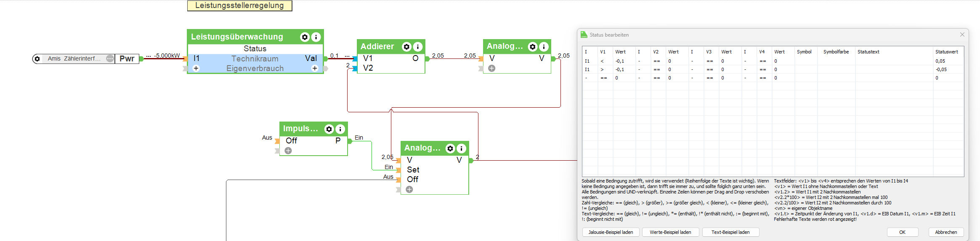Open gear on Analog block with Set input
Image resolution: width=980 pixels, height=241 pixels.
click(450, 148)
